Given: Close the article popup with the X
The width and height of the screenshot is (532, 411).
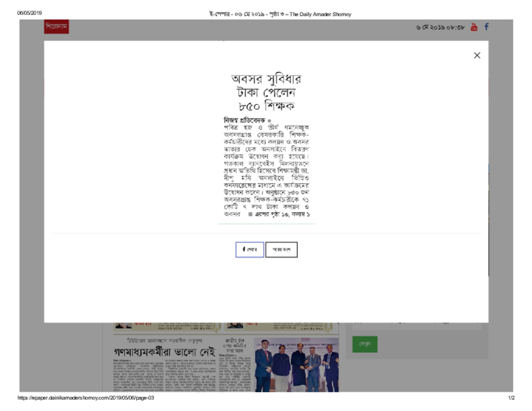Looking at the screenshot, I should pos(477,56).
